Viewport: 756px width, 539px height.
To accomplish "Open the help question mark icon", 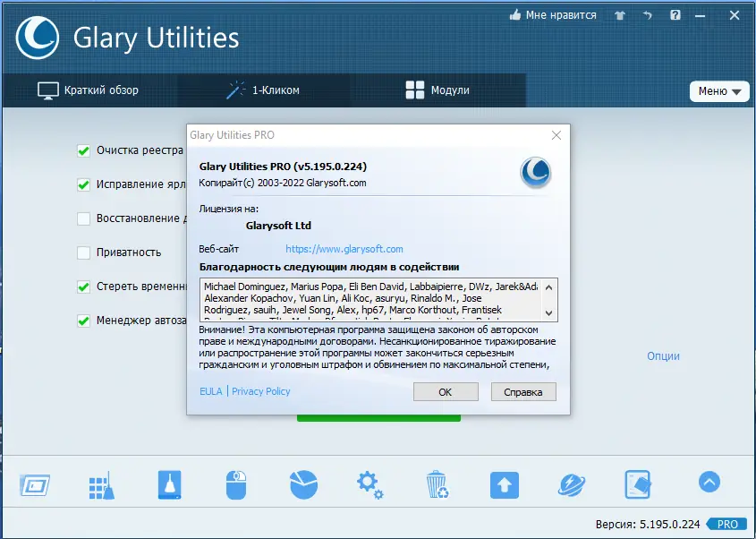I will pyautogui.click(x=675, y=15).
